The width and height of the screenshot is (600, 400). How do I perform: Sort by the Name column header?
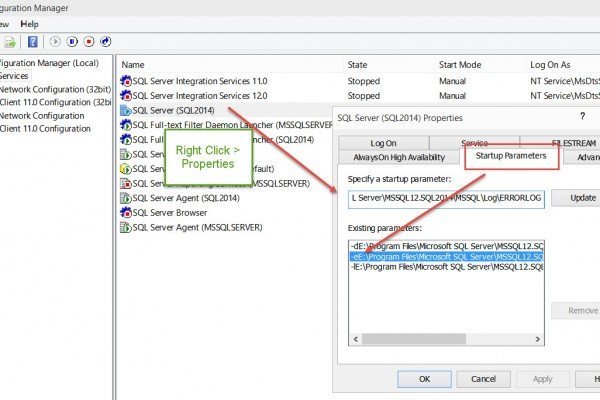(133, 65)
